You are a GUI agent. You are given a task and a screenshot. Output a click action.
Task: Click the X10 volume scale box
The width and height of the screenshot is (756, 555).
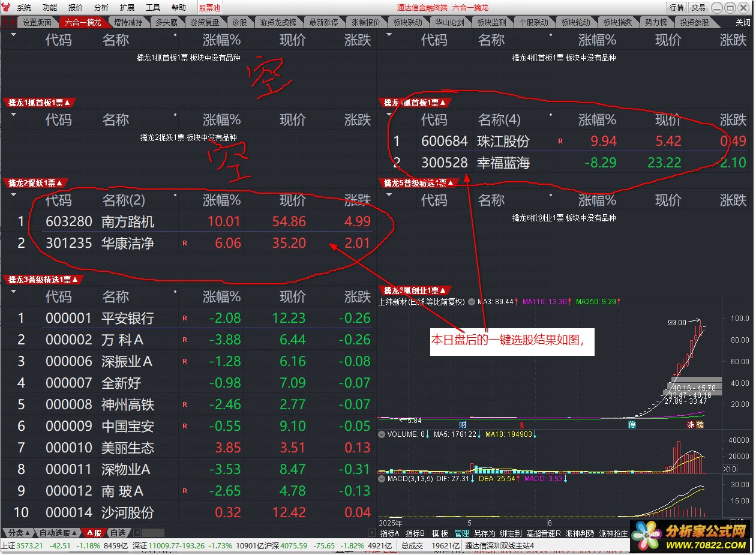[x=730, y=469]
